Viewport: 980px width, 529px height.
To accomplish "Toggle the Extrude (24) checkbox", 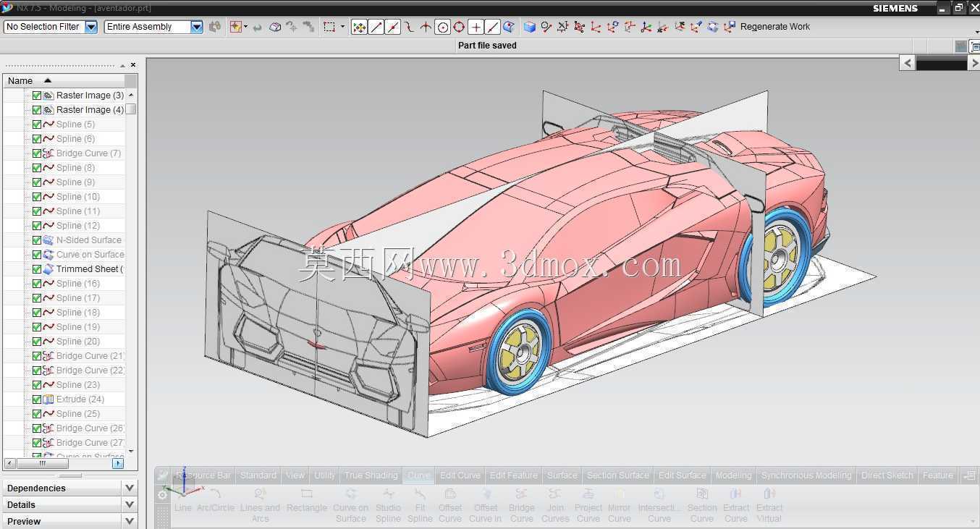I will click(37, 399).
